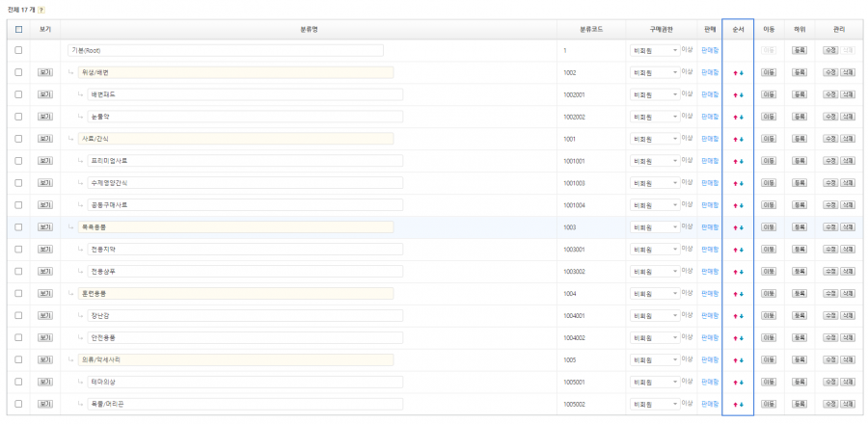The image size is (868, 424).
Task: Move 목줄/머리끈 up with red arrow
Action: pyautogui.click(x=735, y=405)
